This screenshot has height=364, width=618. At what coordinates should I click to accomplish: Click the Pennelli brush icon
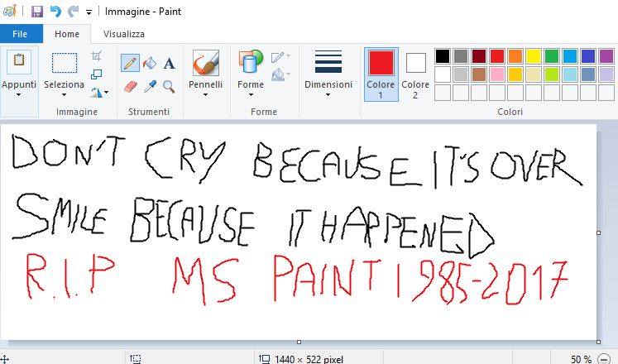pos(205,63)
